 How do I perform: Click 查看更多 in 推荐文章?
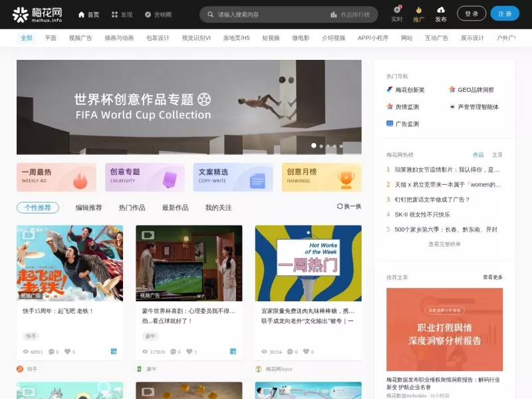click(x=493, y=277)
